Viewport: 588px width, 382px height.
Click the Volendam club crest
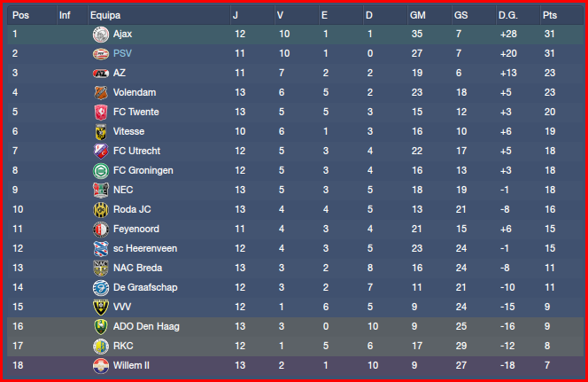click(x=100, y=92)
